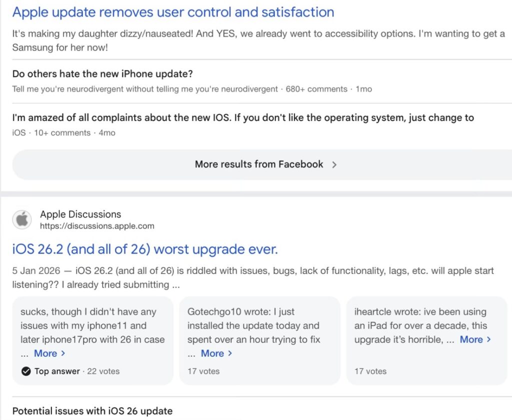Screen dimensions: 512x420
Task: Open the "I'm amazed of all complaints" post
Action: 243,118
